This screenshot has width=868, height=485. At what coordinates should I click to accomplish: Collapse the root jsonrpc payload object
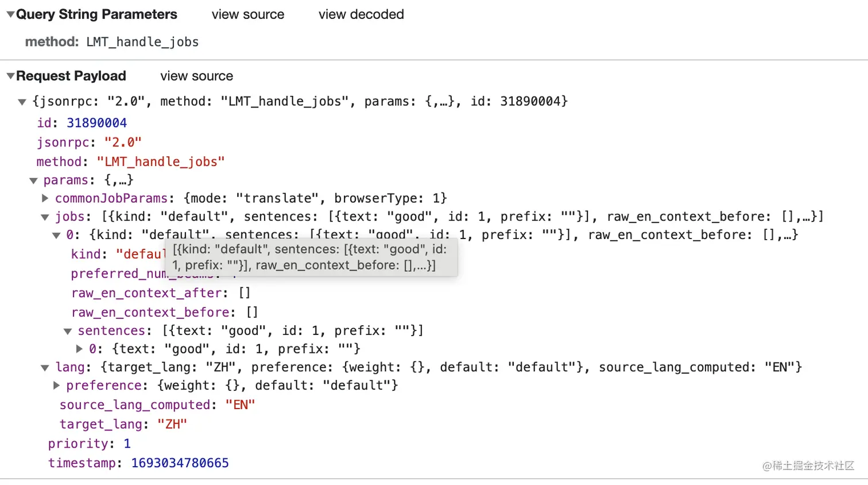[x=22, y=101]
